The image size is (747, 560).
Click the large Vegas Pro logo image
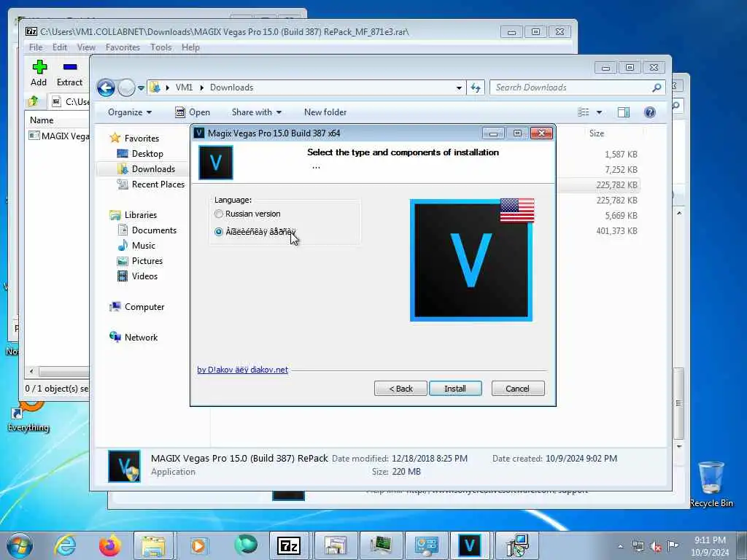click(471, 260)
